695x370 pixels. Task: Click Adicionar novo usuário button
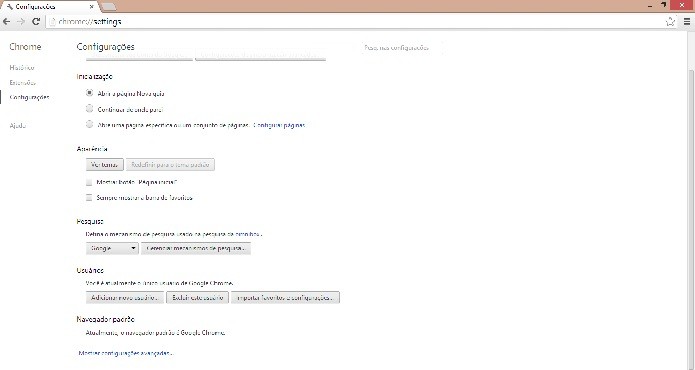125,297
